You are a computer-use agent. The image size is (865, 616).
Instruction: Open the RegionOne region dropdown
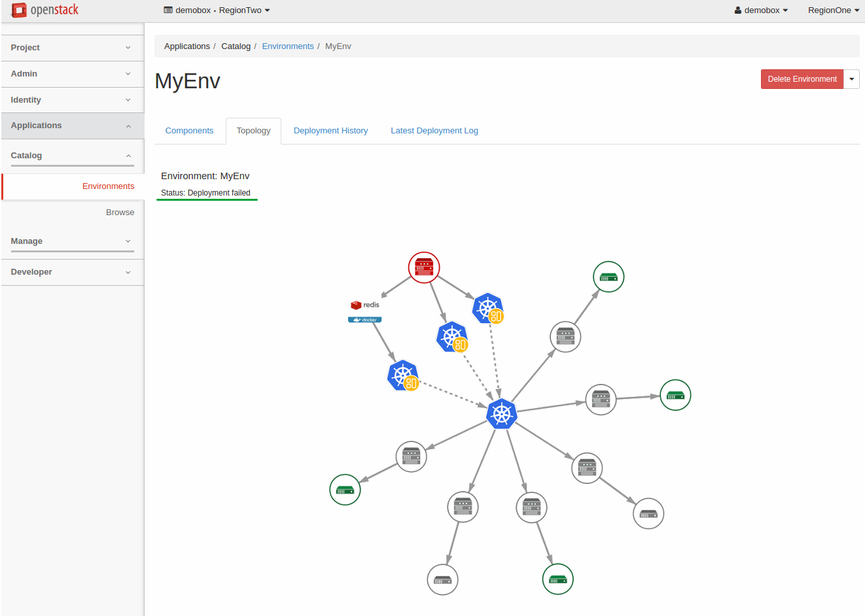coord(833,10)
